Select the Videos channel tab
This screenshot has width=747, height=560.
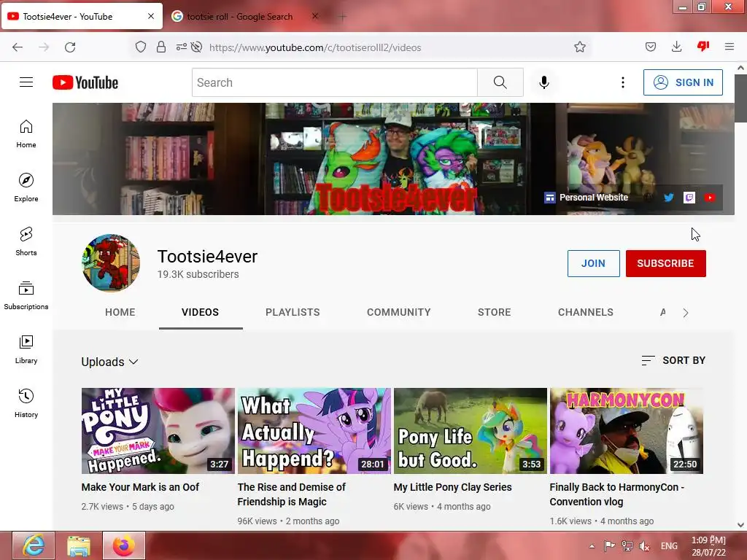[201, 312]
